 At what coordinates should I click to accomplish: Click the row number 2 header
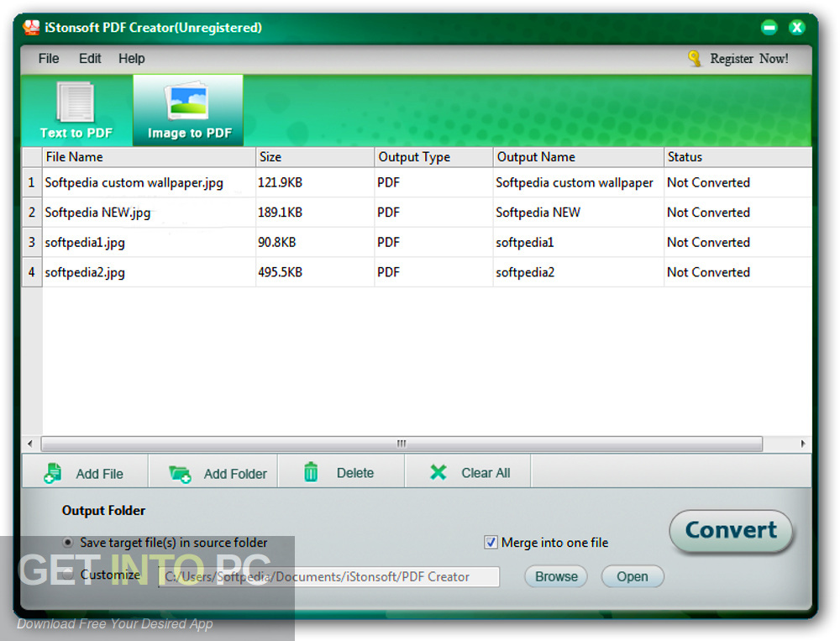(x=32, y=213)
